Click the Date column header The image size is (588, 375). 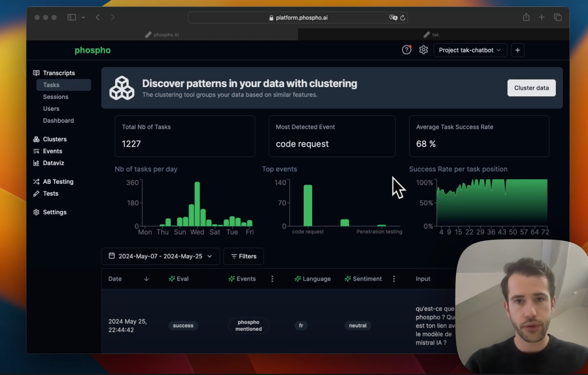[x=115, y=279]
